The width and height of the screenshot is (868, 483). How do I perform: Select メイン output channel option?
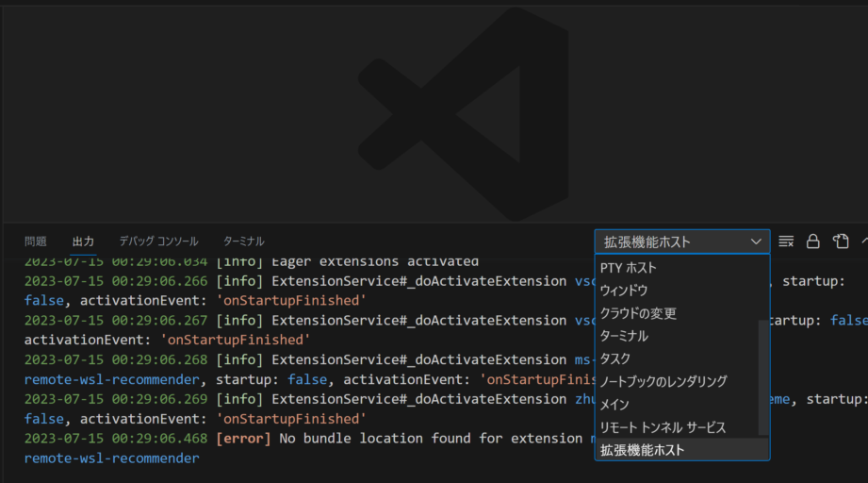[x=614, y=404]
